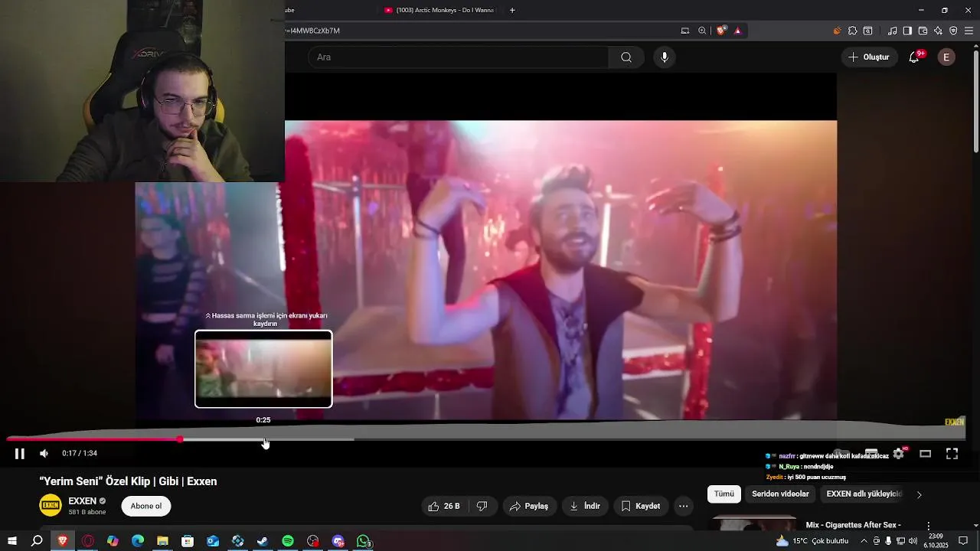Open OBS Studio from the taskbar

313,541
